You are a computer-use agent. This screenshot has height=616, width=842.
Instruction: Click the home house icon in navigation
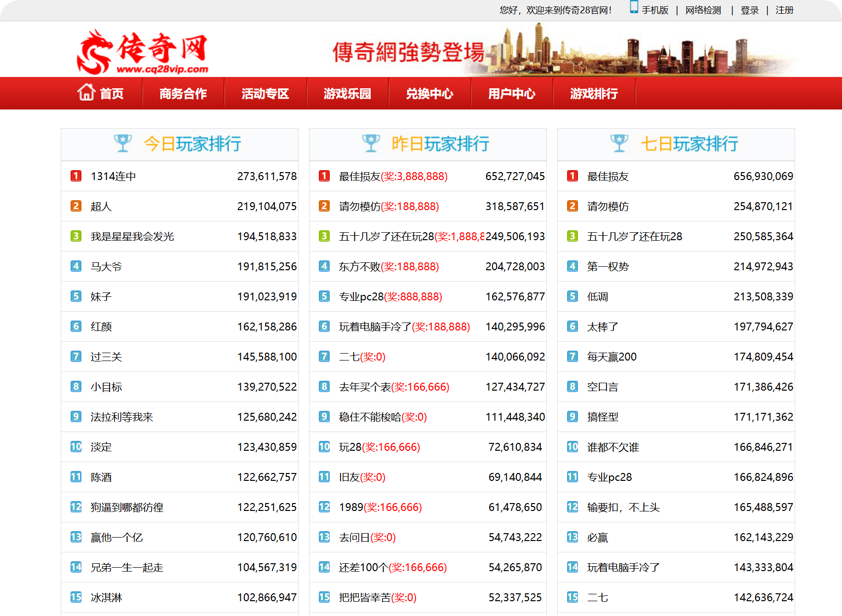[x=86, y=92]
